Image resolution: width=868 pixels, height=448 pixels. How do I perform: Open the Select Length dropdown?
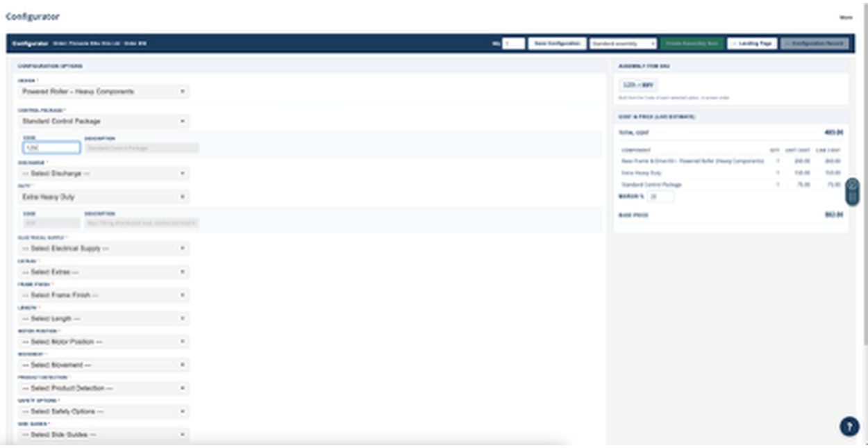(103, 318)
